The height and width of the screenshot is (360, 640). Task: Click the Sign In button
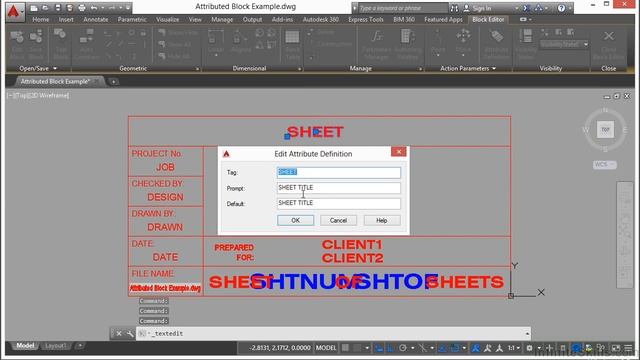(x=478, y=8)
